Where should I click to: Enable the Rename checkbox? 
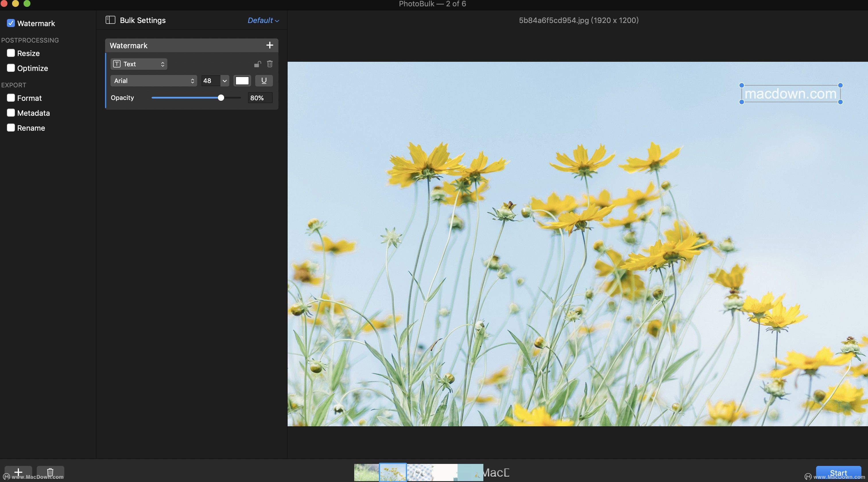click(x=11, y=128)
